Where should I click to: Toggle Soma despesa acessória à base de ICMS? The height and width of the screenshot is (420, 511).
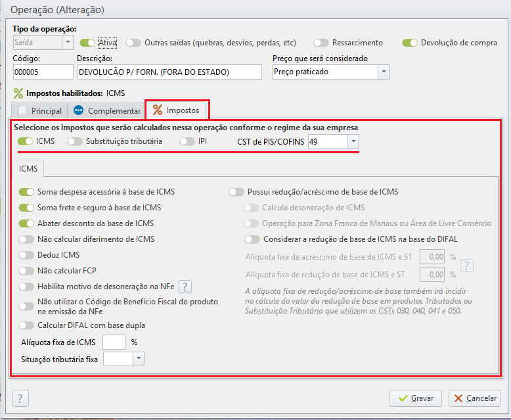coord(26,192)
